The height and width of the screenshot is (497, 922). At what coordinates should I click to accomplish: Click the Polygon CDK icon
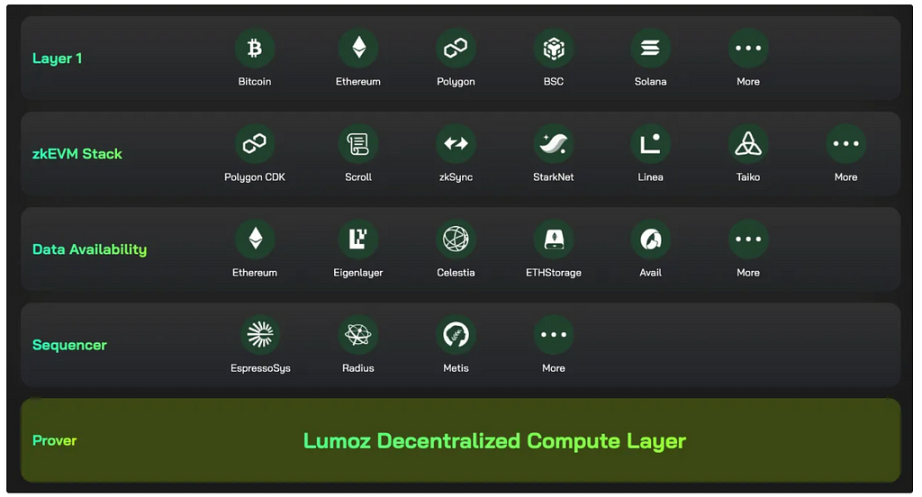point(255,144)
